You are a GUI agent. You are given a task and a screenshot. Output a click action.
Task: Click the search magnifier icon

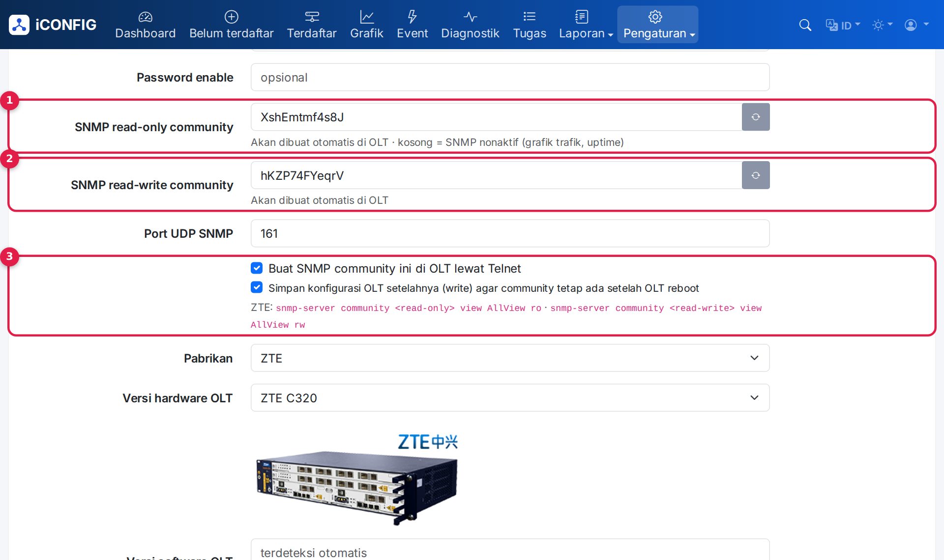pos(805,25)
